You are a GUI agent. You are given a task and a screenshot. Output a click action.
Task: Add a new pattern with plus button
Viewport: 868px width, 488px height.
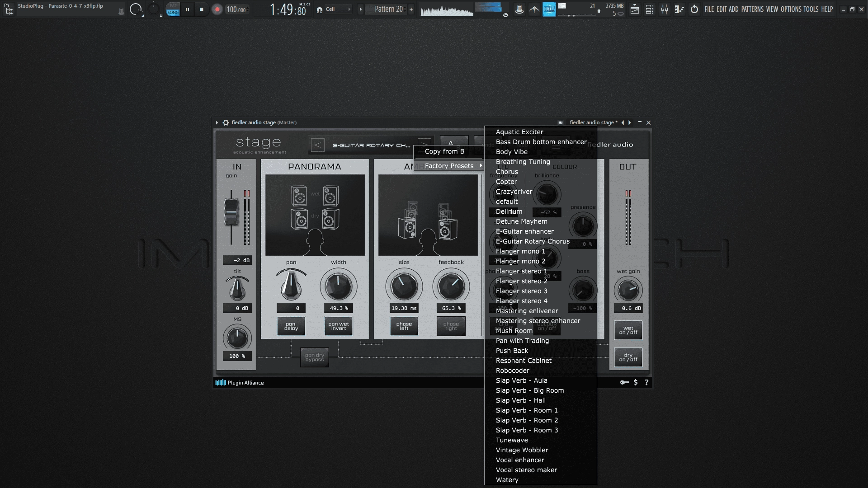pos(411,9)
